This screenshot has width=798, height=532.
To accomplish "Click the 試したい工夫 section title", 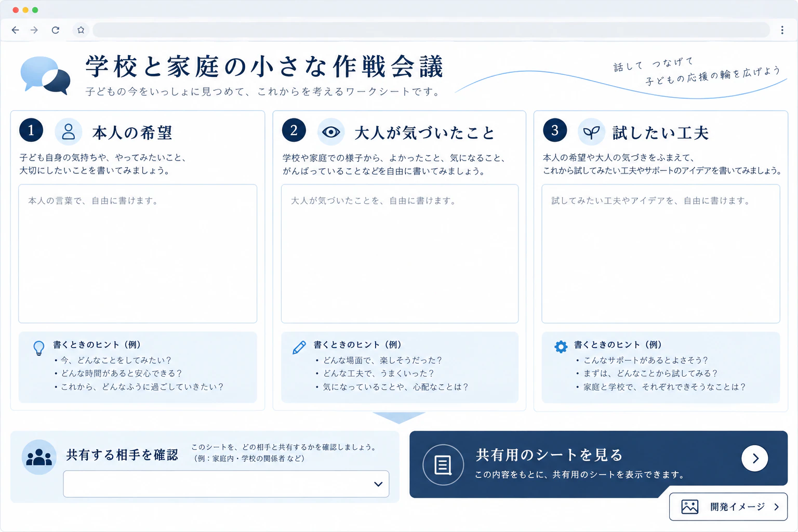I will tap(660, 133).
